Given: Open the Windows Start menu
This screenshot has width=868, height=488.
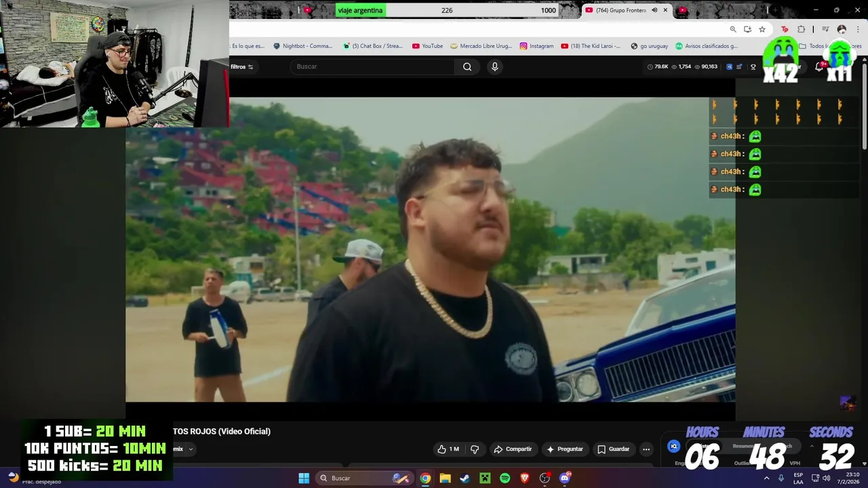Looking at the screenshot, I should pos(304,478).
